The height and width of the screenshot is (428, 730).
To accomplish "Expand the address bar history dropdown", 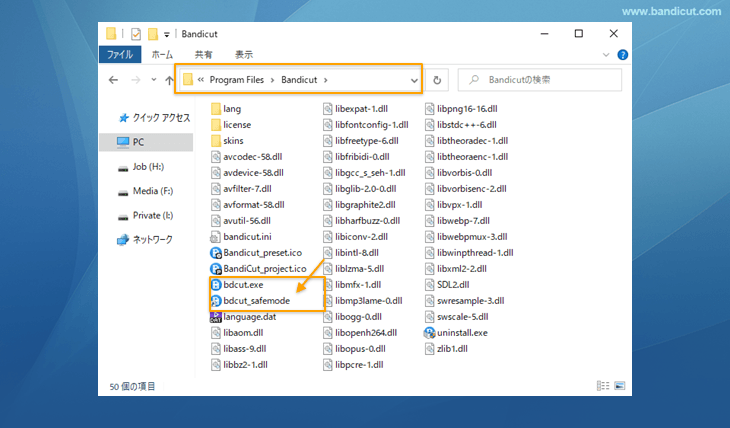I will [x=414, y=79].
